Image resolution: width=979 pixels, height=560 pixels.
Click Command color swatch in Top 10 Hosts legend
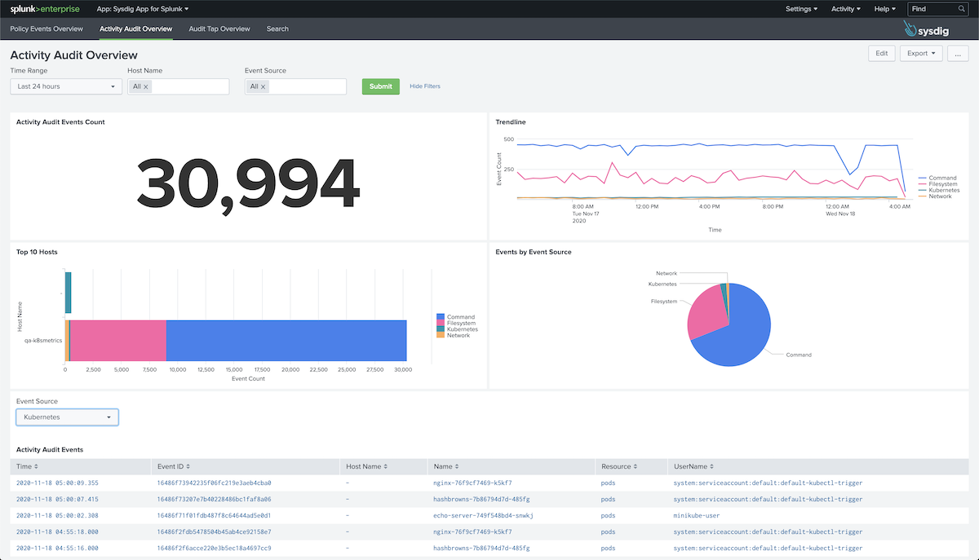tap(441, 317)
